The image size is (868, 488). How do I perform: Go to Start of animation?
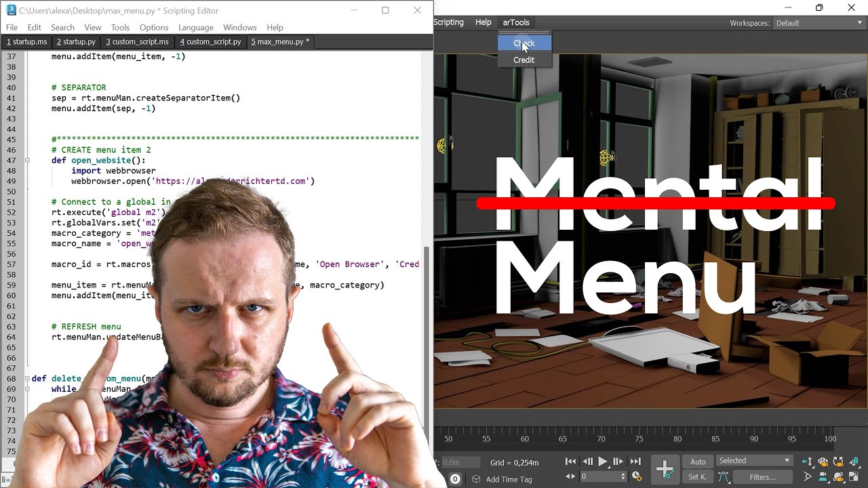(570, 462)
